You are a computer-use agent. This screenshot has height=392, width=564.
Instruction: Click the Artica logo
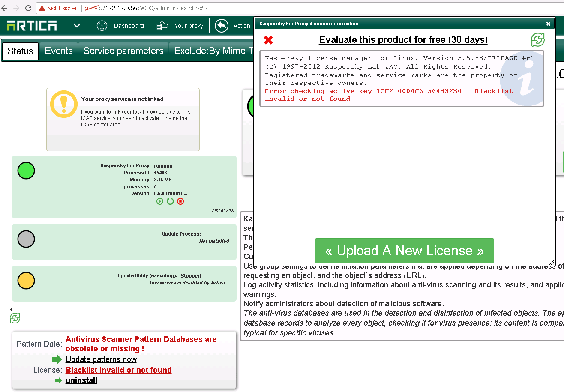pyautogui.click(x=32, y=26)
